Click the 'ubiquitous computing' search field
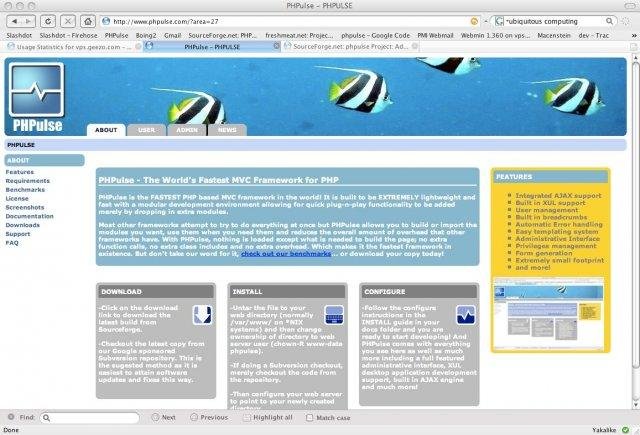The width and height of the screenshot is (640, 435). pyautogui.click(x=554, y=21)
